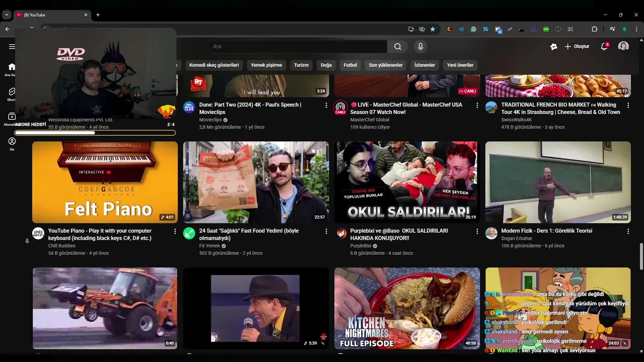Open the browser media controls icon
The image size is (644, 362).
(612, 29)
